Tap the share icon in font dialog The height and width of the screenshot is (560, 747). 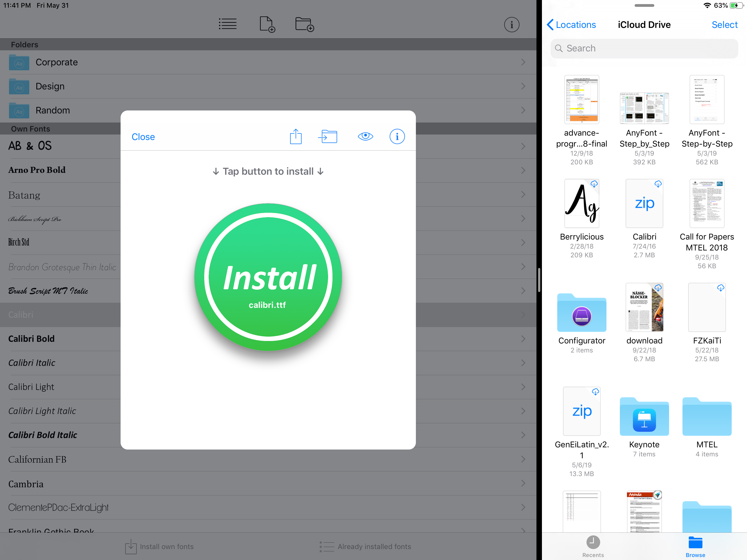pos(296,136)
